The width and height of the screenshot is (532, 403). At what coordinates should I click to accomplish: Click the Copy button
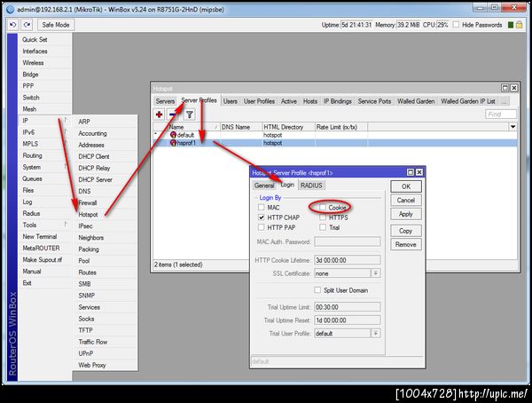point(406,231)
